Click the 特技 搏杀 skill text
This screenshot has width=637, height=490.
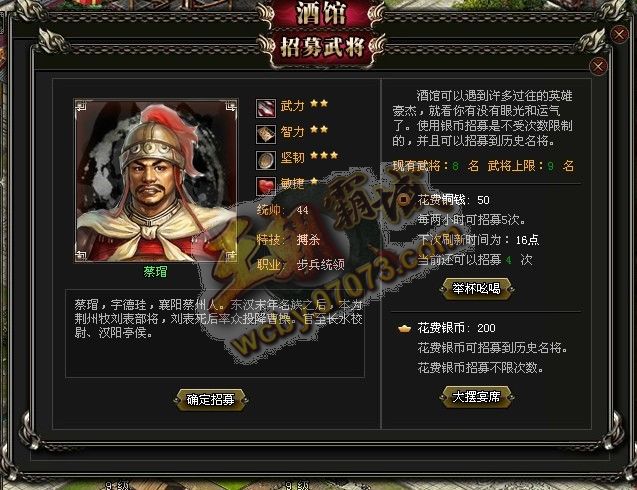pyautogui.click(x=288, y=240)
